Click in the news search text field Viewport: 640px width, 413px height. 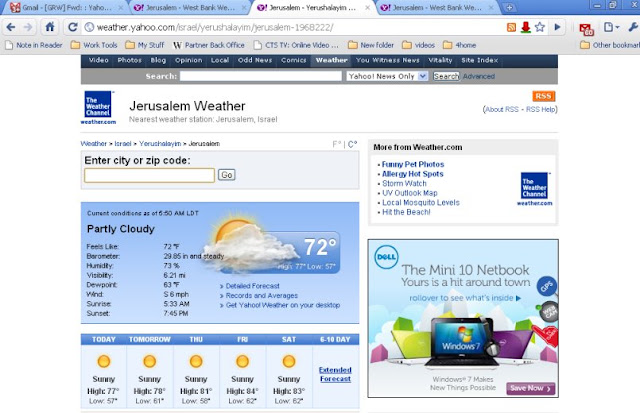click(x=261, y=76)
